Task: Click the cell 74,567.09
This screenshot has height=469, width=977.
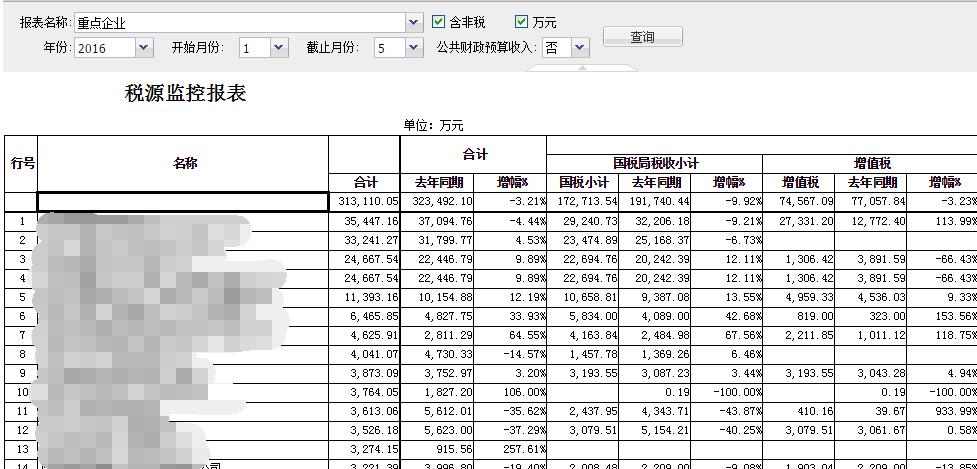Action: pos(799,202)
